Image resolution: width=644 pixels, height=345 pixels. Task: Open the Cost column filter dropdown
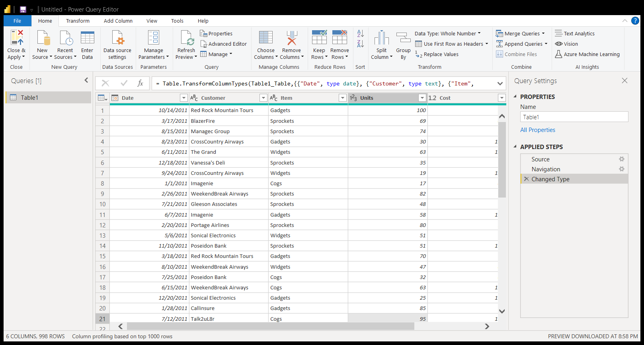point(502,98)
